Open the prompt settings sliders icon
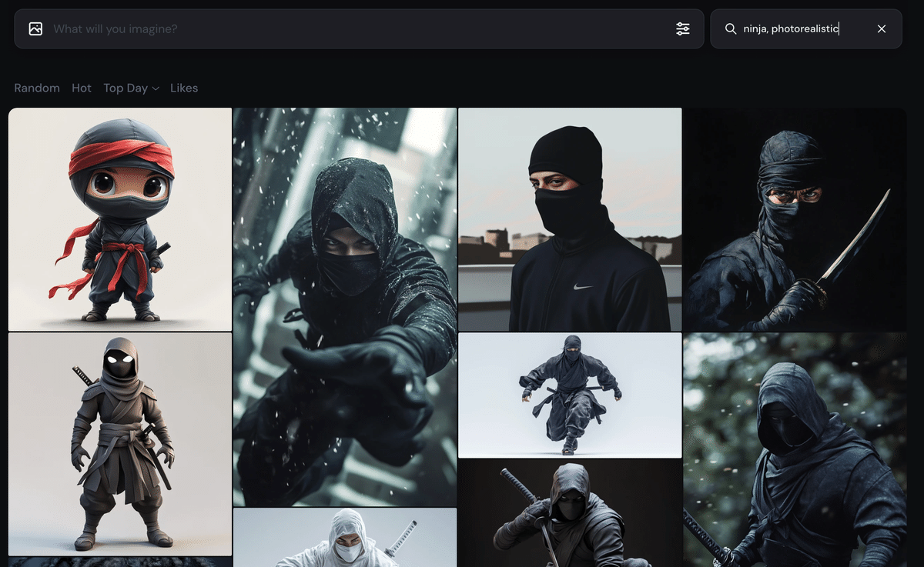The image size is (924, 567). coord(683,28)
